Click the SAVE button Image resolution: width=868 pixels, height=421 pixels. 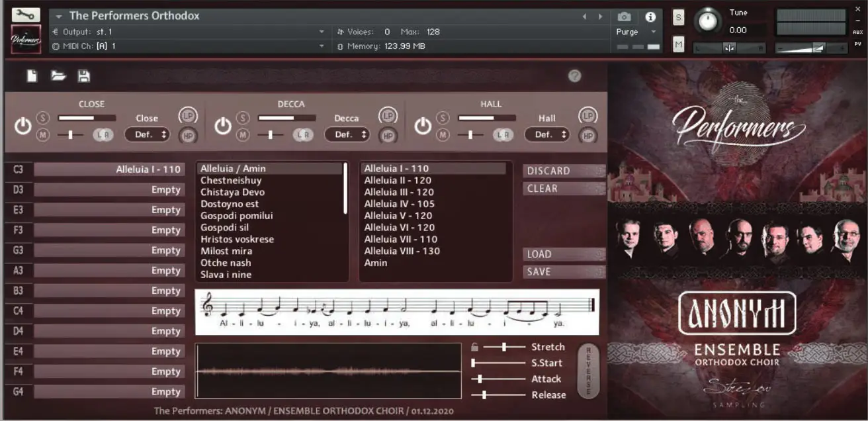564,272
